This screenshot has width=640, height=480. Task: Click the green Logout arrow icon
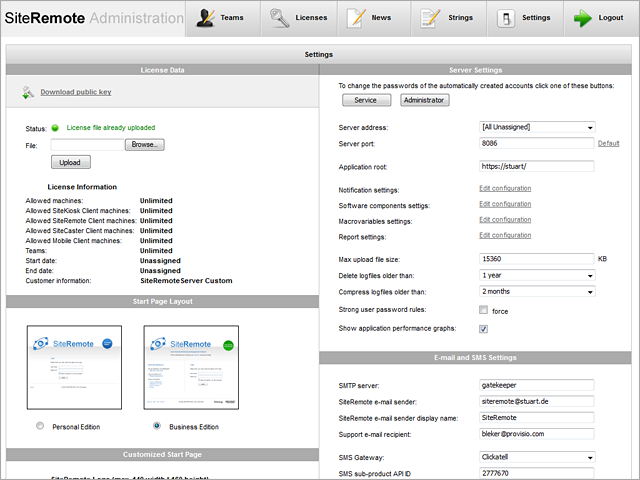coord(583,18)
